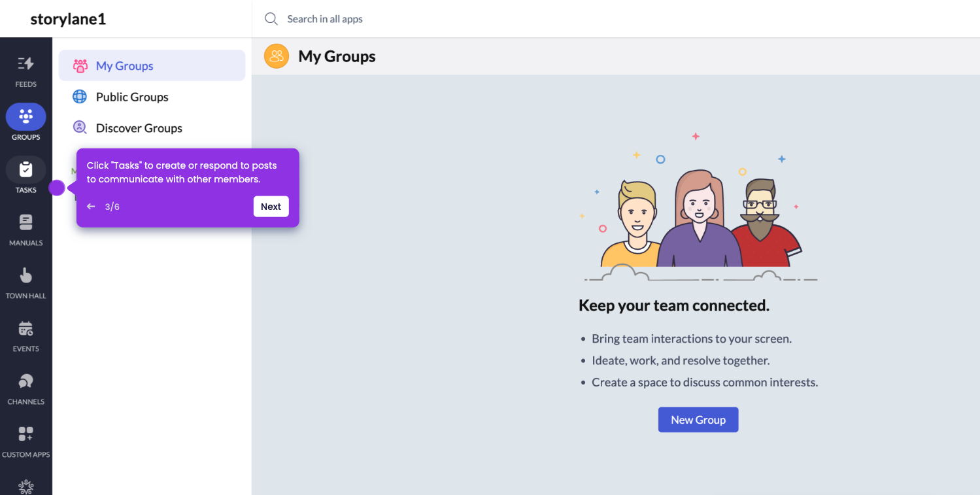The image size is (980, 495).
Task: Click the Discover Groups search icon
Action: click(x=80, y=128)
